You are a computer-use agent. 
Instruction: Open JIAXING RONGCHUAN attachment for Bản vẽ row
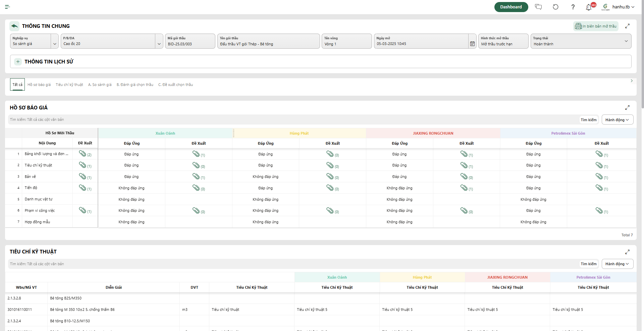464,176
